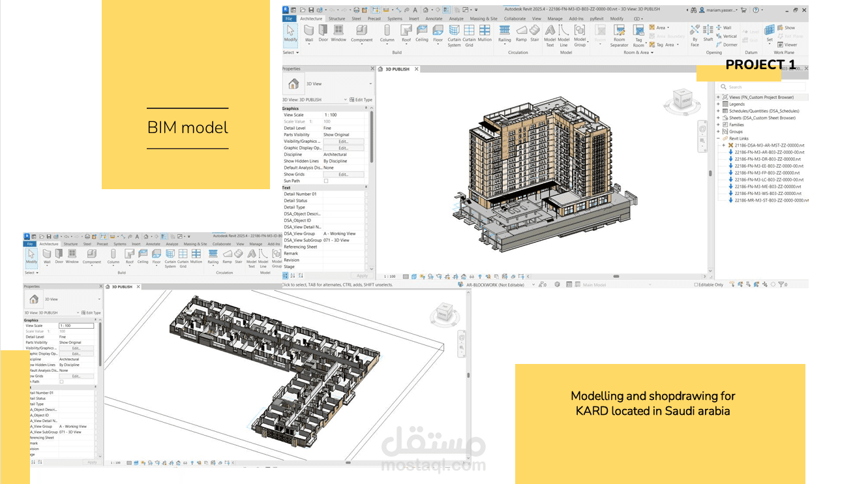Open the Wall tool dropdown arrow in top ribbon
Image resolution: width=868 pixels, height=484 pixels.
[x=308, y=44]
